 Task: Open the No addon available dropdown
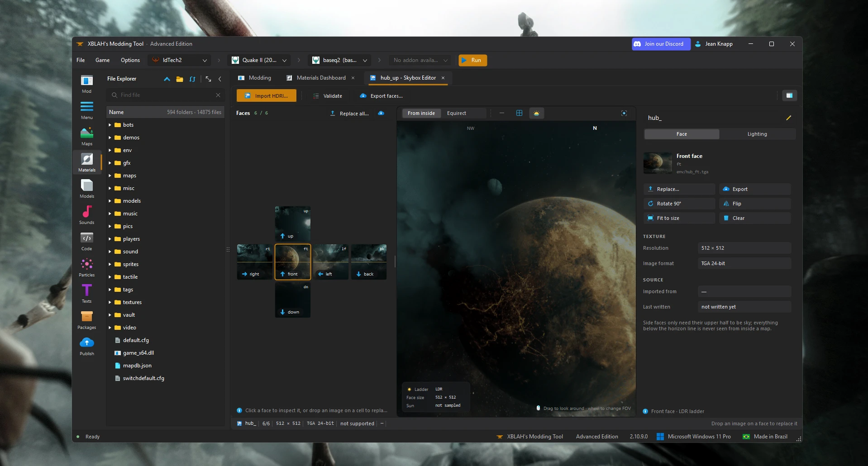tap(420, 60)
